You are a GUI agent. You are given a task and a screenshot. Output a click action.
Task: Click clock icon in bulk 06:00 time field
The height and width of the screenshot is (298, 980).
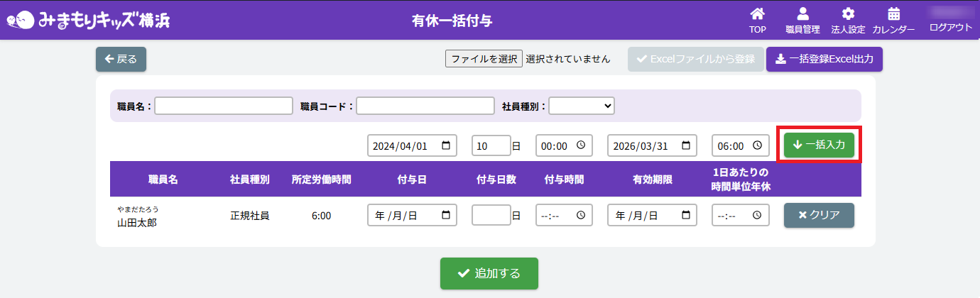click(x=758, y=145)
